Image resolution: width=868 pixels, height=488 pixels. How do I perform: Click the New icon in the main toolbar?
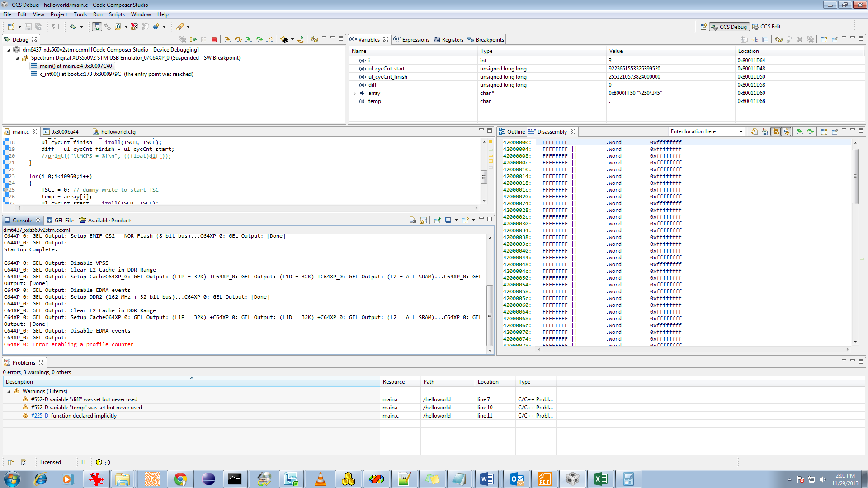coord(11,27)
